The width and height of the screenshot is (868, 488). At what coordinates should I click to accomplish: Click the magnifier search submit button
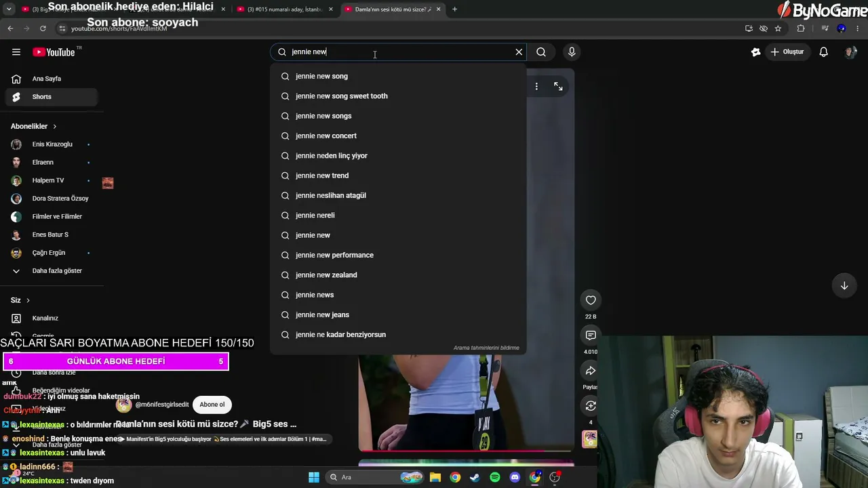coord(541,52)
